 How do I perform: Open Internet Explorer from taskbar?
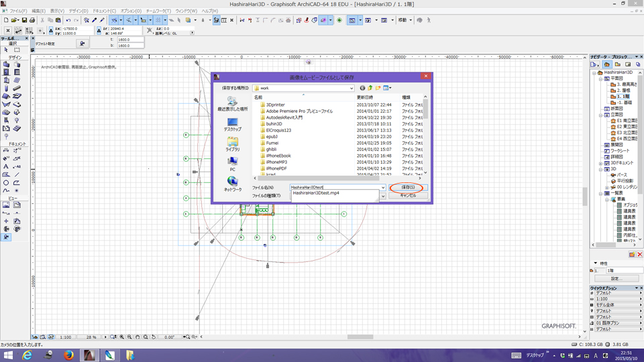click(27, 355)
